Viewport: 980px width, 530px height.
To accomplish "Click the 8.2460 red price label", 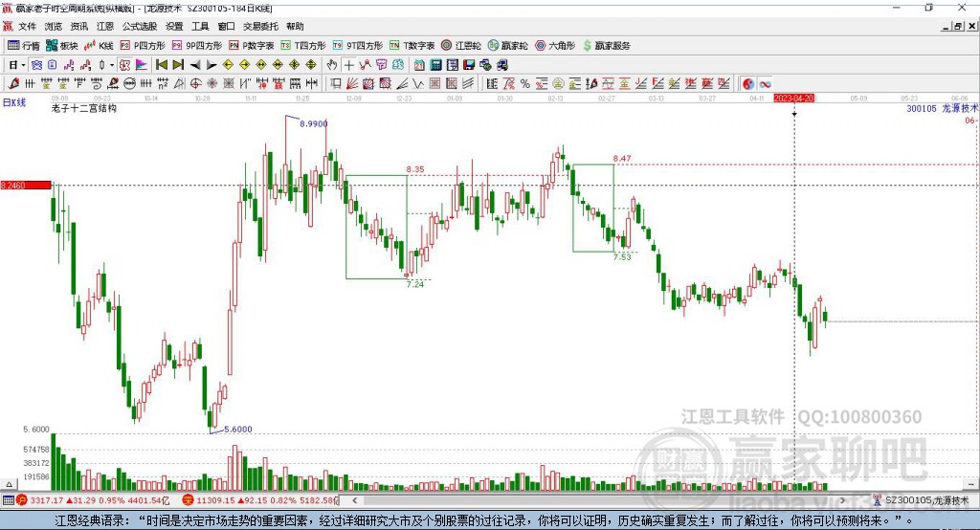I will pos(26,185).
